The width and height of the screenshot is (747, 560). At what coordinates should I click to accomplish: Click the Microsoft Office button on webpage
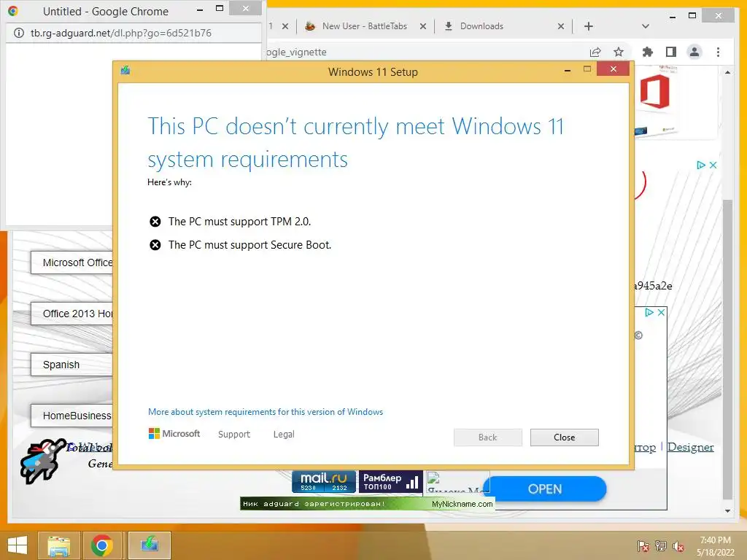pos(72,262)
